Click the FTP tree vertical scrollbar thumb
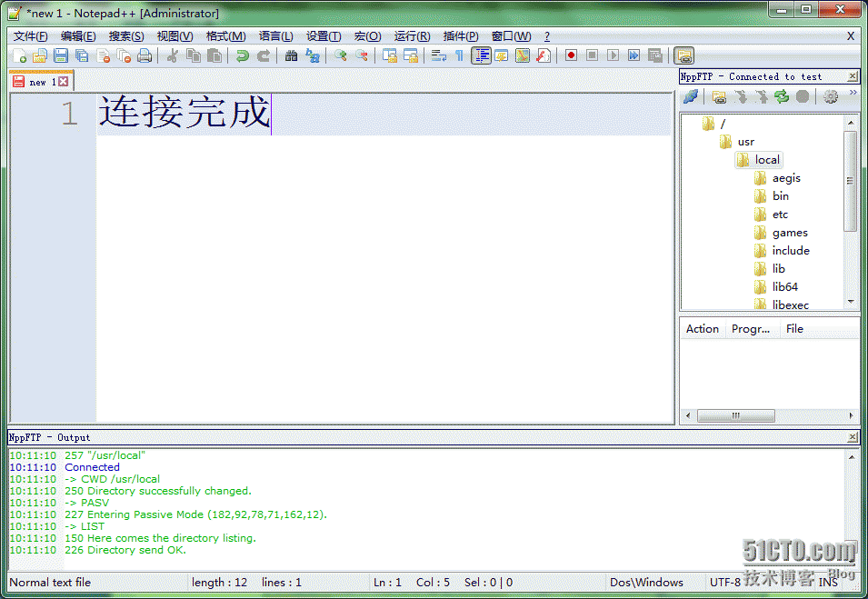This screenshot has height=599, width=868. point(851,181)
